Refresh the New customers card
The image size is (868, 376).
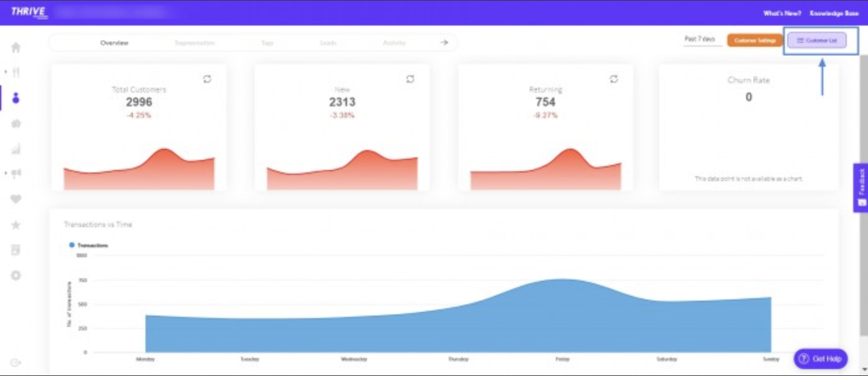pyautogui.click(x=410, y=79)
